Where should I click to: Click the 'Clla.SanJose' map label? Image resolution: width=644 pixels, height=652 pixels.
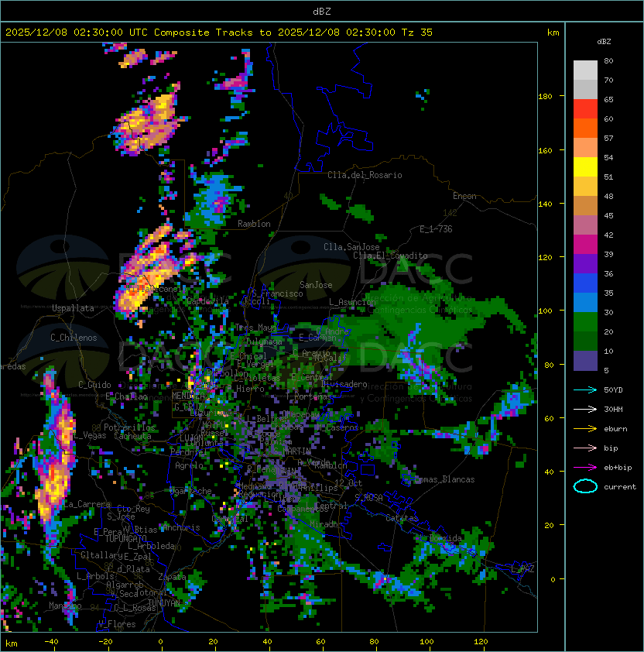coord(351,247)
